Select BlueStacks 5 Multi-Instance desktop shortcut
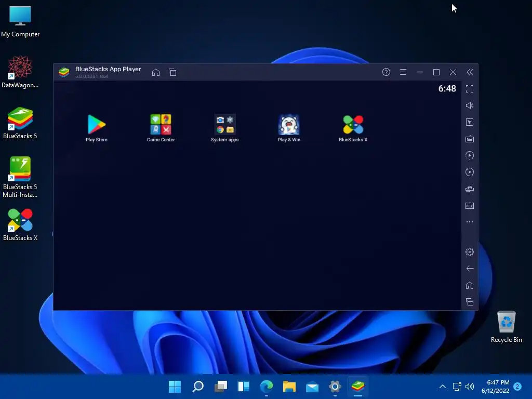 (20, 178)
